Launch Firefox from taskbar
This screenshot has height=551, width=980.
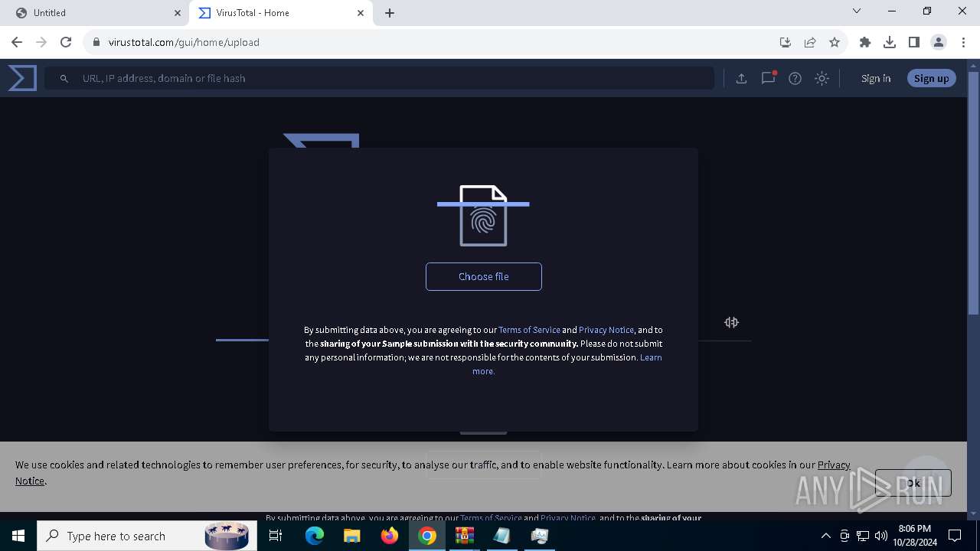pyautogui.click(x=390, y=536)
